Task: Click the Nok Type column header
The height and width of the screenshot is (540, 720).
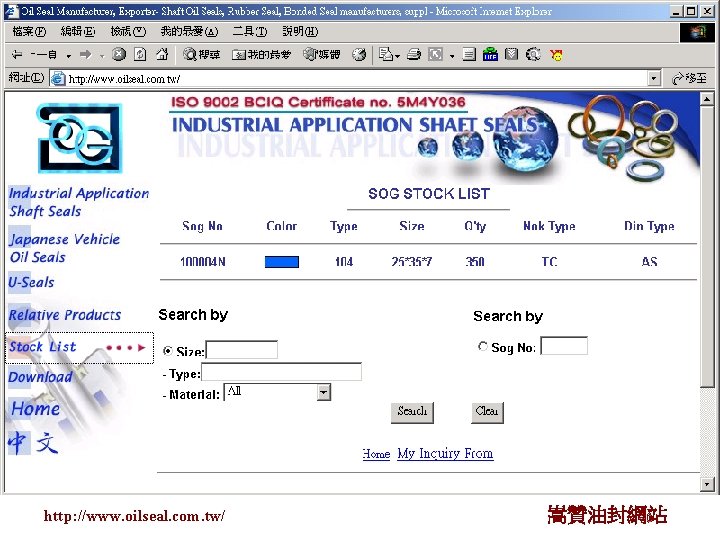Action: pyautogui.click(x=549, y=226)
